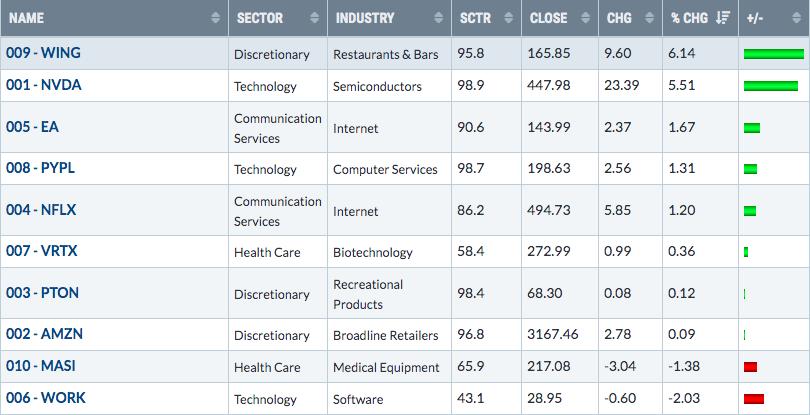The width and height of the screenshot is (810, 415).
Task: Open the 008 - PYPL stock link
Action: tap(40, 168)
